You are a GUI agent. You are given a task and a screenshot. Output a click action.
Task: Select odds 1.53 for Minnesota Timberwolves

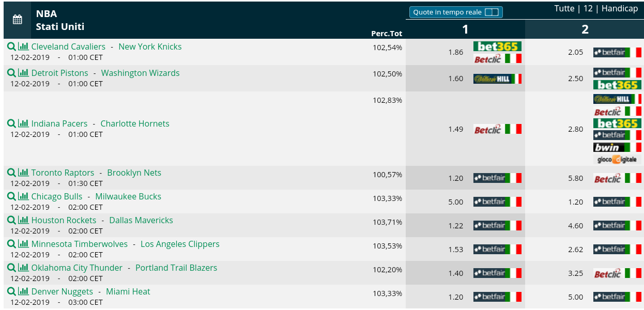[456, 250]
